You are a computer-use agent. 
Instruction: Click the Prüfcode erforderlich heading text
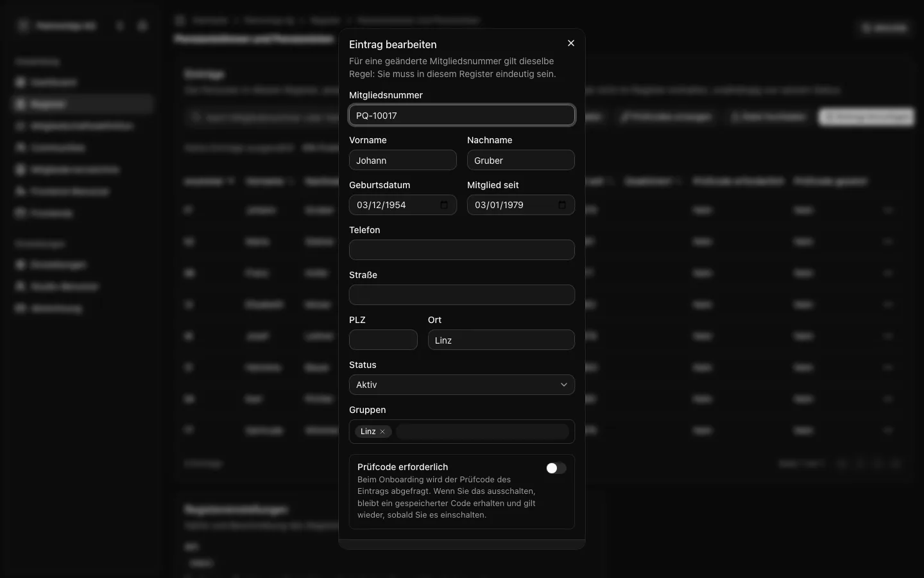(402, 467)
